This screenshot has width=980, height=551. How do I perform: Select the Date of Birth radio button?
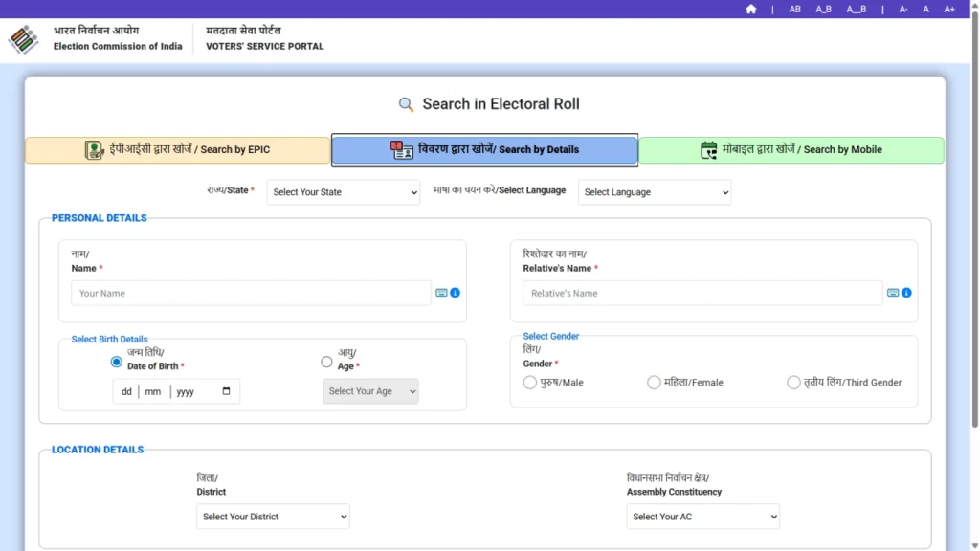(116, 362)
